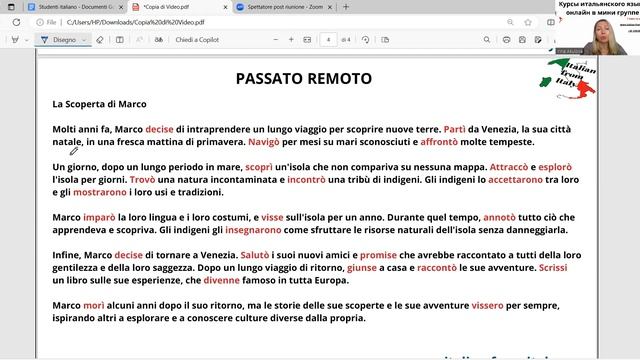Rotate the PDF page
This screenshot has width=640, height=360.
click(365, 40)
